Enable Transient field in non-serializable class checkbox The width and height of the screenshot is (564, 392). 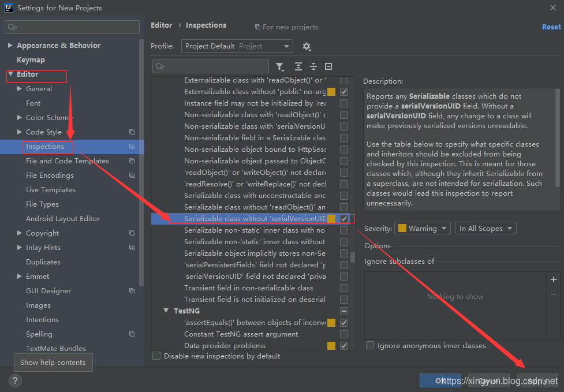pyautogui.click(x=344, y=288)
